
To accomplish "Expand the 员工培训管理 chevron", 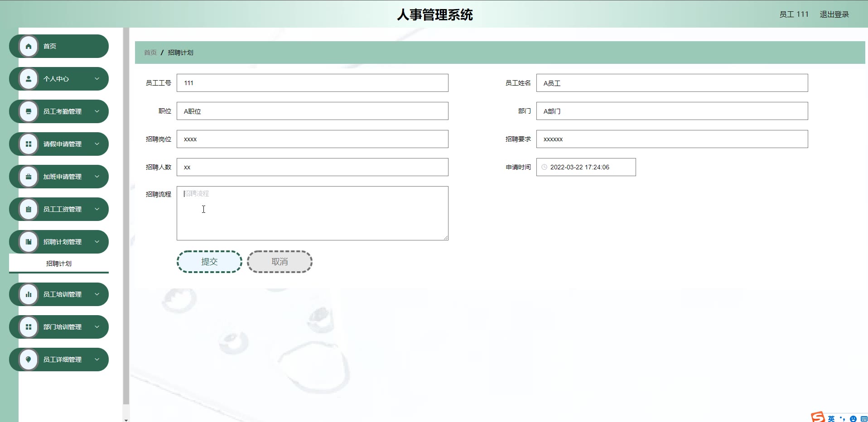I will tap(97, 294).
